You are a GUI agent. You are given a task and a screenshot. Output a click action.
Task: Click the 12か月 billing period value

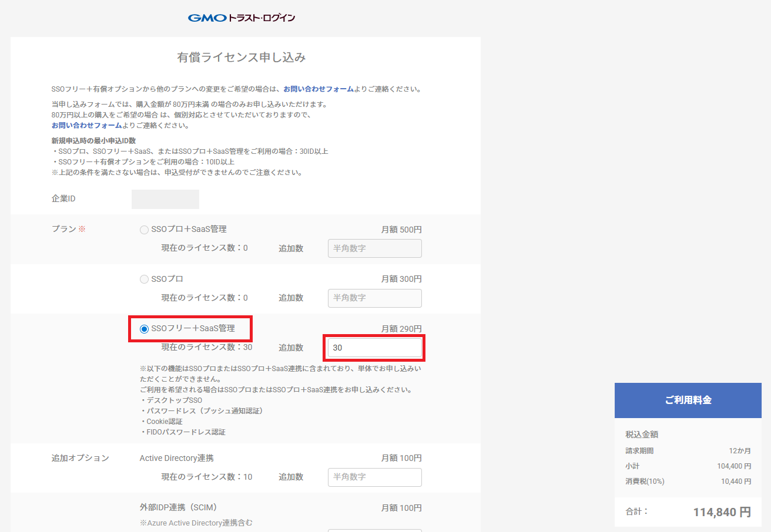740,451
